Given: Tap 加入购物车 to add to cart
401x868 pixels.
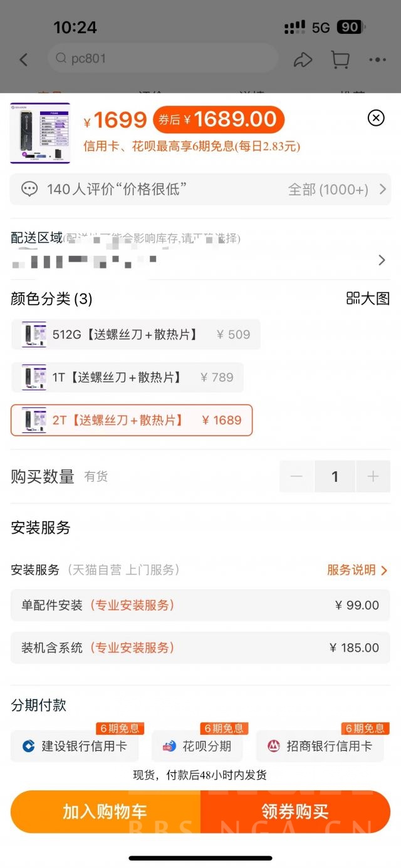Looking at the screenshot, I should (x=104, y=811).
